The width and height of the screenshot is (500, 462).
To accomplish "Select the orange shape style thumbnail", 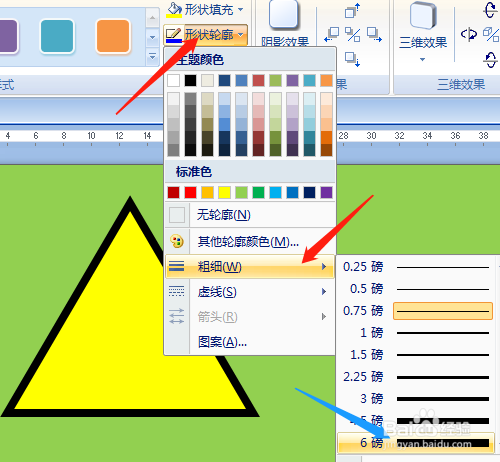I will point(113,36).
